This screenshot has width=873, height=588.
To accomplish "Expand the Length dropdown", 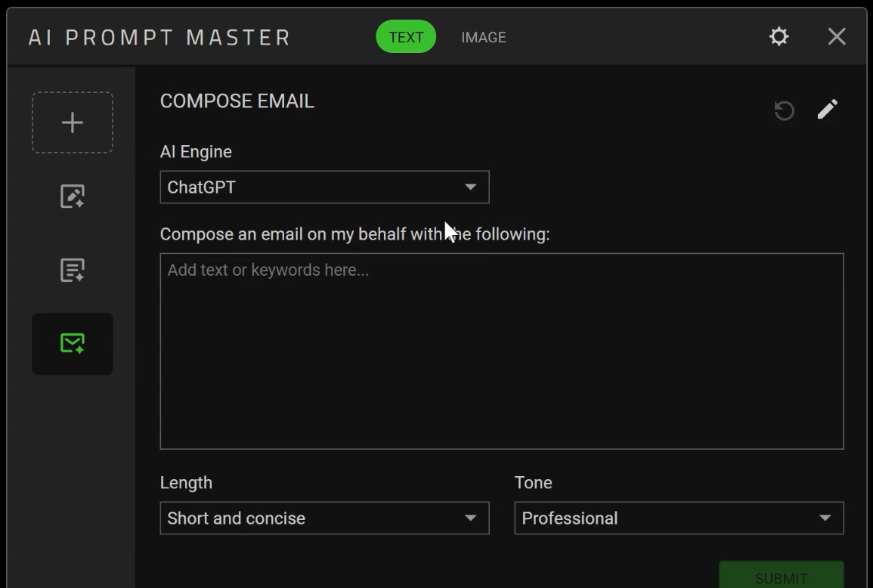I will (324, 518).
